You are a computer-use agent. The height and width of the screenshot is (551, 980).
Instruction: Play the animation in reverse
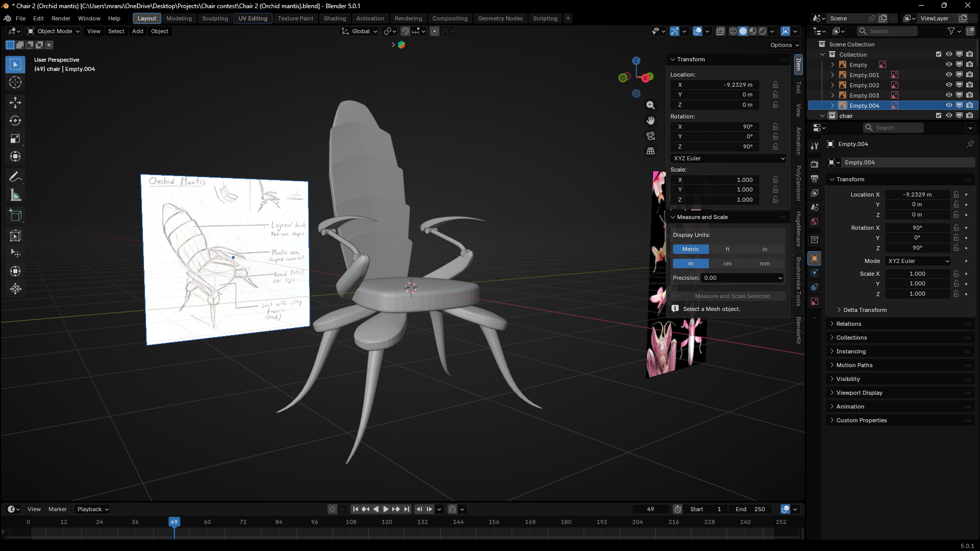coord(376,509)
